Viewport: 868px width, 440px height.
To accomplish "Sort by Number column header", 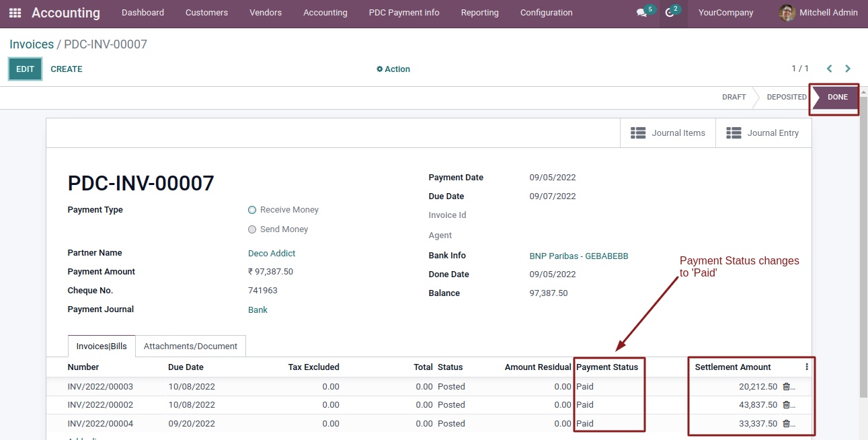I will [x=83, y=367].
